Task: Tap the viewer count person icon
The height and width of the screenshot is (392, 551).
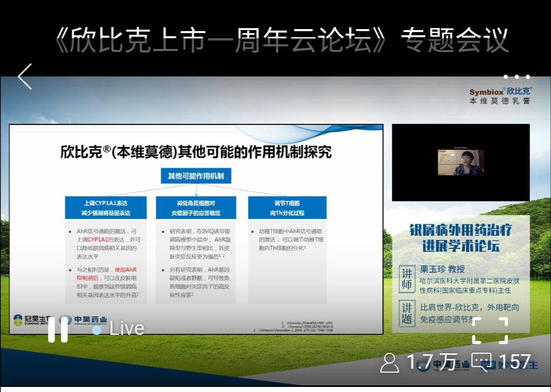Action: 390,362
